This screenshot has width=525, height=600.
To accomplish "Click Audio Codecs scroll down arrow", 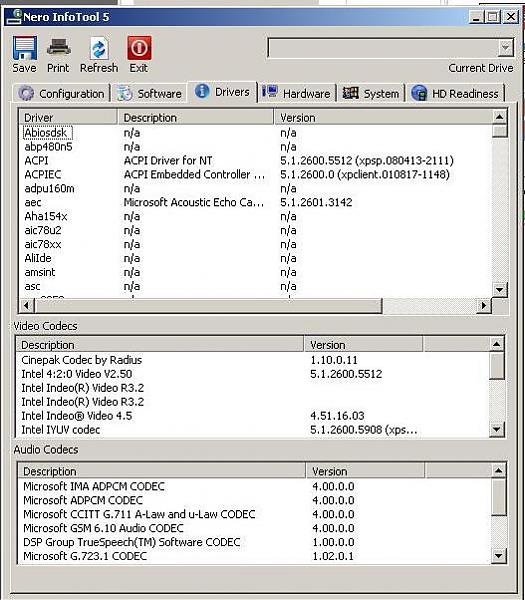I will pos(499,556).
